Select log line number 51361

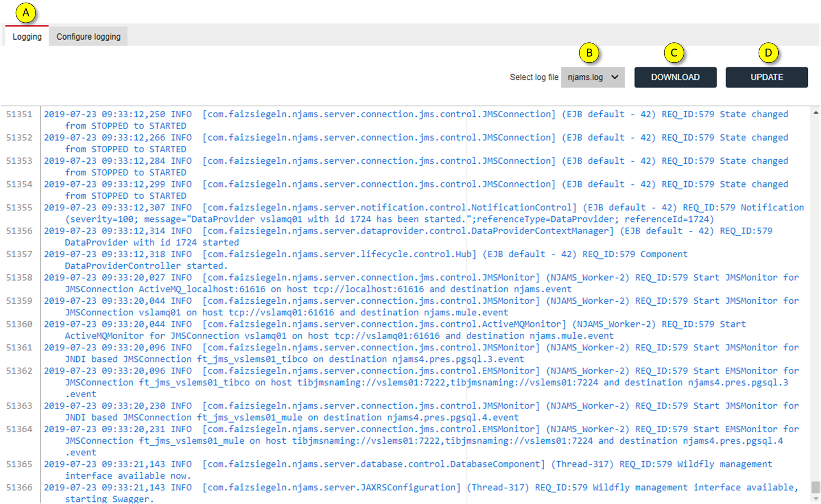pos(20,347)
